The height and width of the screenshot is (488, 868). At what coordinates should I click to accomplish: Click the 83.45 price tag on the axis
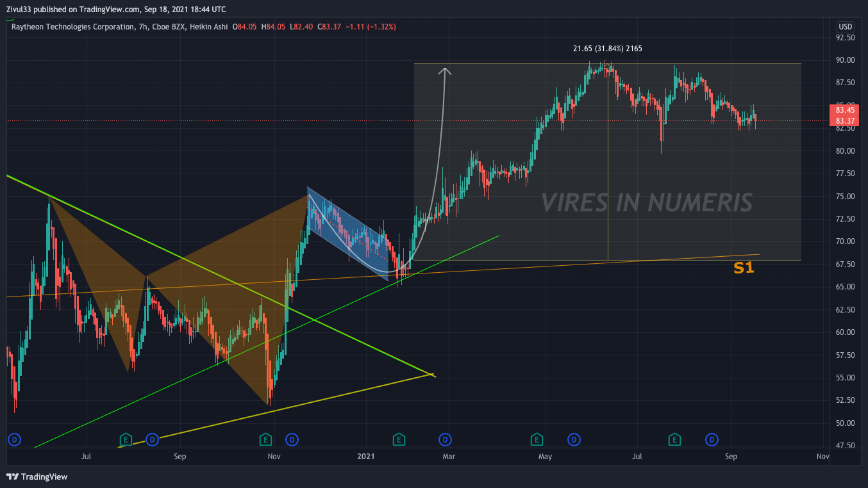point(843,110)
